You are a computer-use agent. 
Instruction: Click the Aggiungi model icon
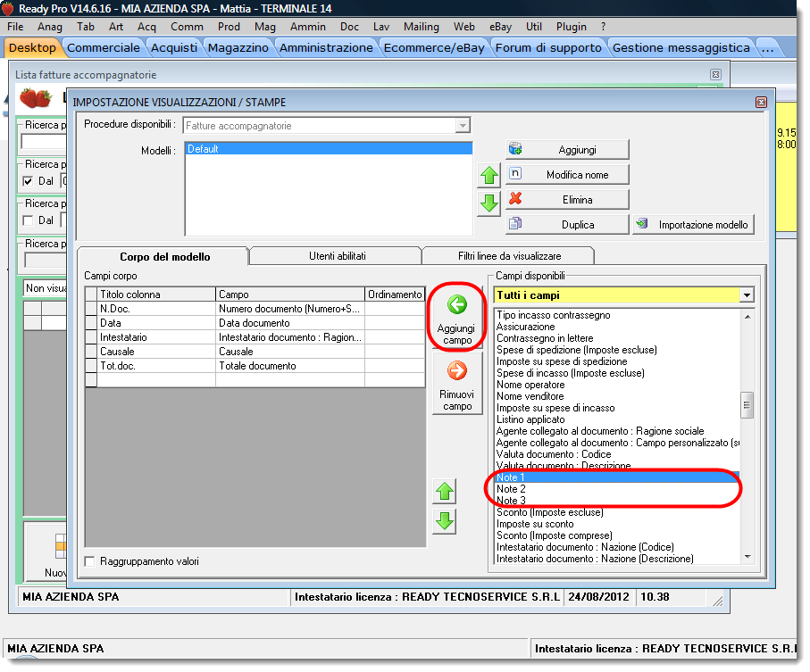point(515,149)
